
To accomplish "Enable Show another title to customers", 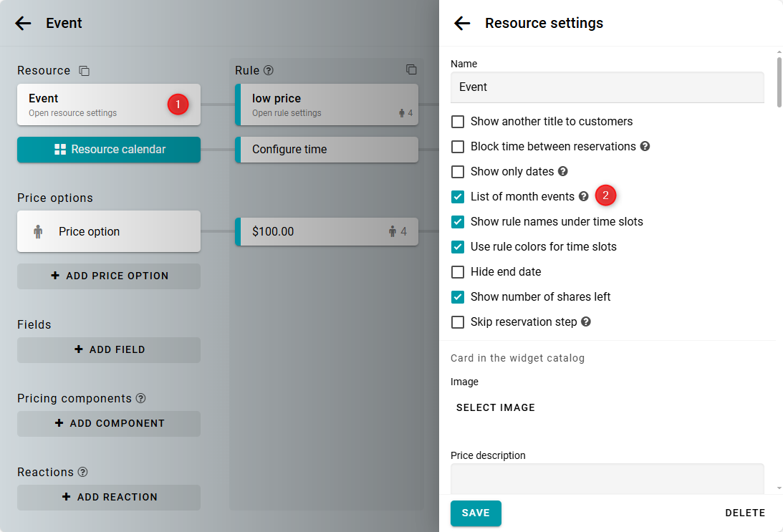I will 458,122.
